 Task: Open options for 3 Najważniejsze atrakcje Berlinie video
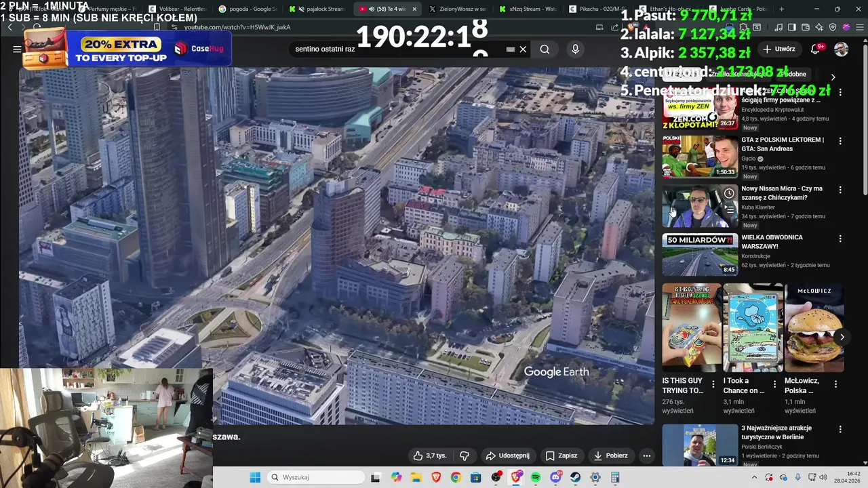[840, 430]
